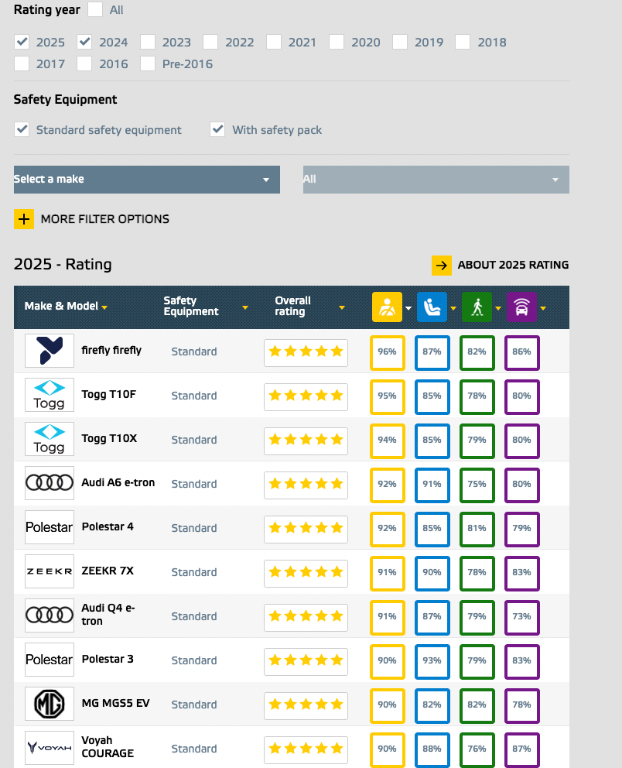622x768 pixels.
Task: Open the Voyah COURAGE model link
Action: click(107, 747)
